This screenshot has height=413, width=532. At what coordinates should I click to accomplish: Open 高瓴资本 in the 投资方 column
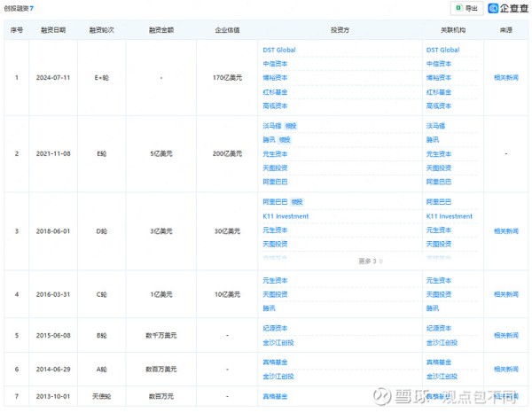coord(275,105)
